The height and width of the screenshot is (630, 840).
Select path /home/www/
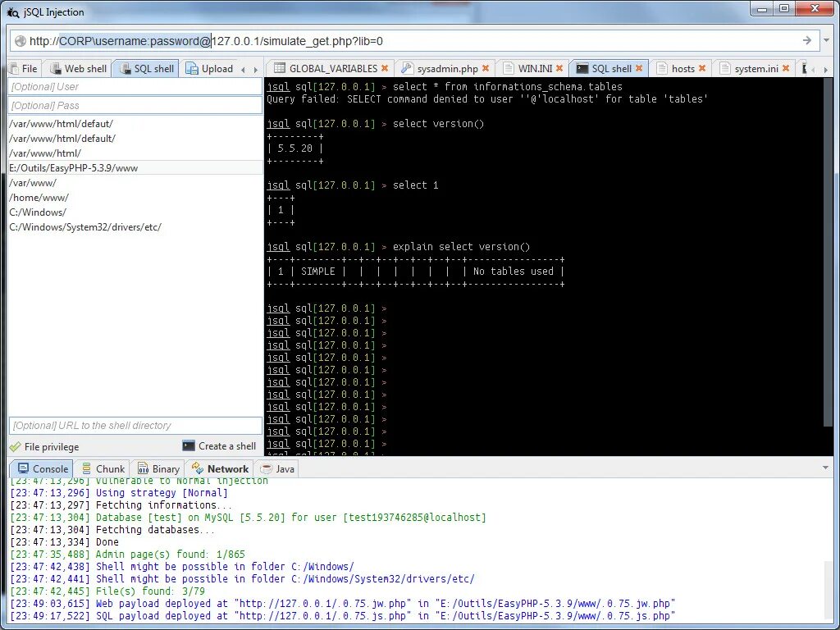point(135,197)
